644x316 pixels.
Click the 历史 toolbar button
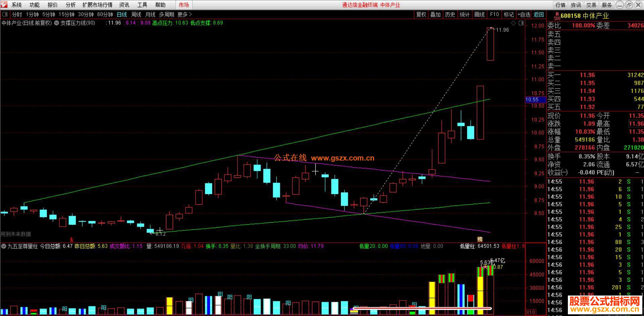450,14
